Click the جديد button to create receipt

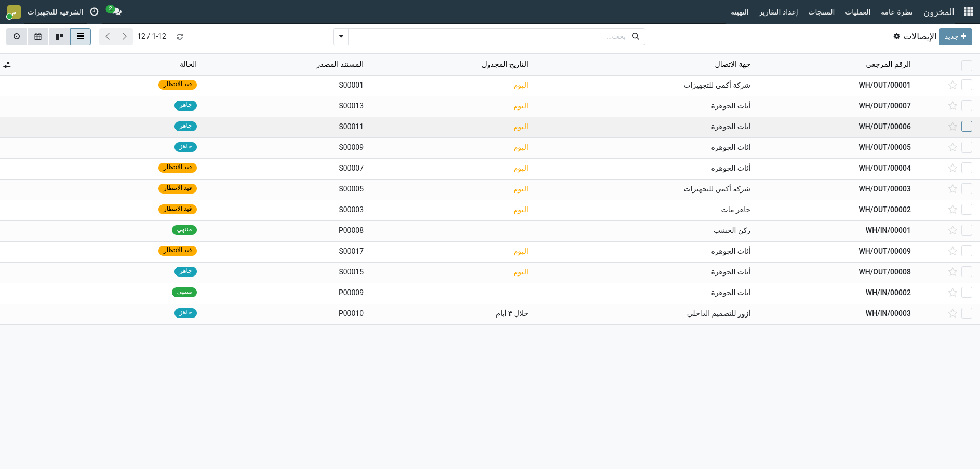pos(955,36)
